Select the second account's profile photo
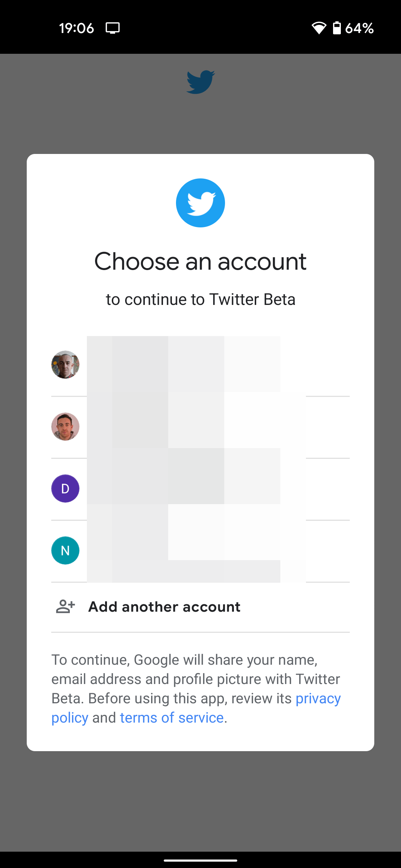The image size is (401, 868). pyautogui.click(x=65, y=427)
